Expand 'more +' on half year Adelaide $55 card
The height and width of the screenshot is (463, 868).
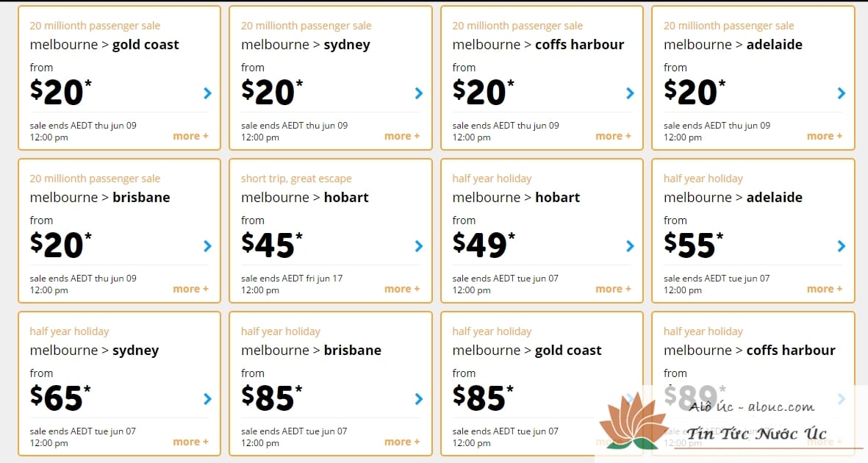tap(824, 289)
